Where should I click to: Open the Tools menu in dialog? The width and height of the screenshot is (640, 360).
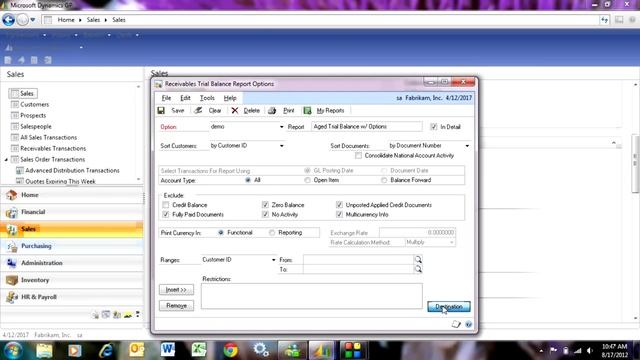207,98
